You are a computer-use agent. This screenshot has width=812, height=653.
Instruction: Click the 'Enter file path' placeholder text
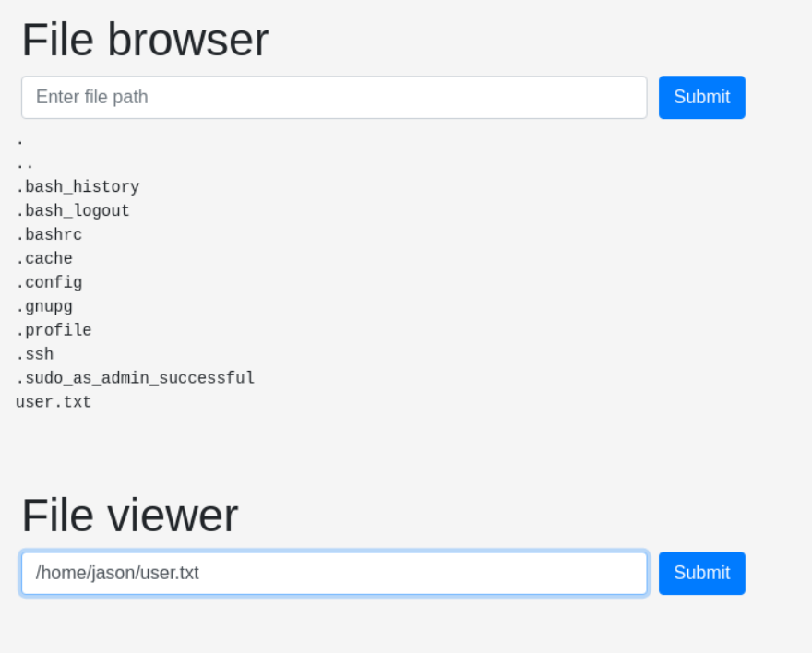[x=92, y=97]
